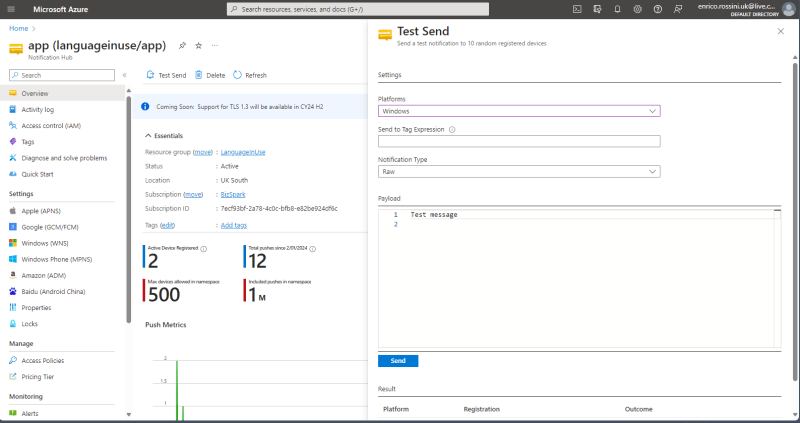Open the Azure portal hamburger menu

click(x=11, y=9)
